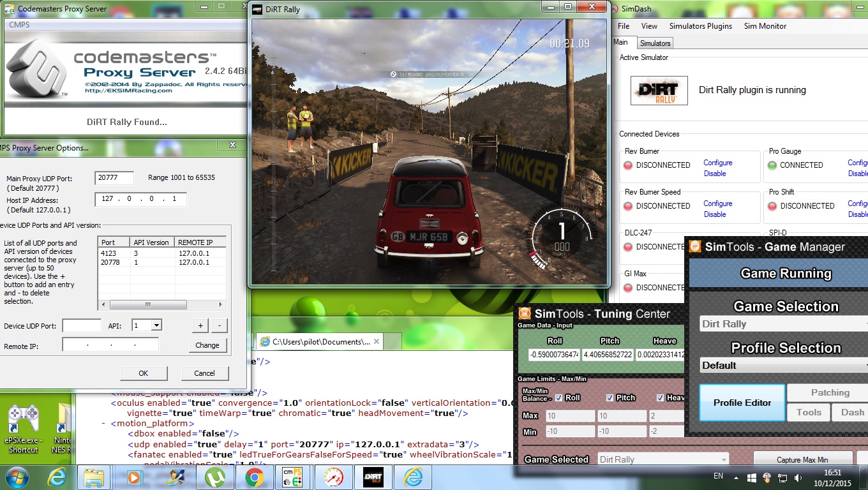This screenshot has width=868, height=490.
Task: Click Capture Max Min button
Action: (x=802, y=459)
